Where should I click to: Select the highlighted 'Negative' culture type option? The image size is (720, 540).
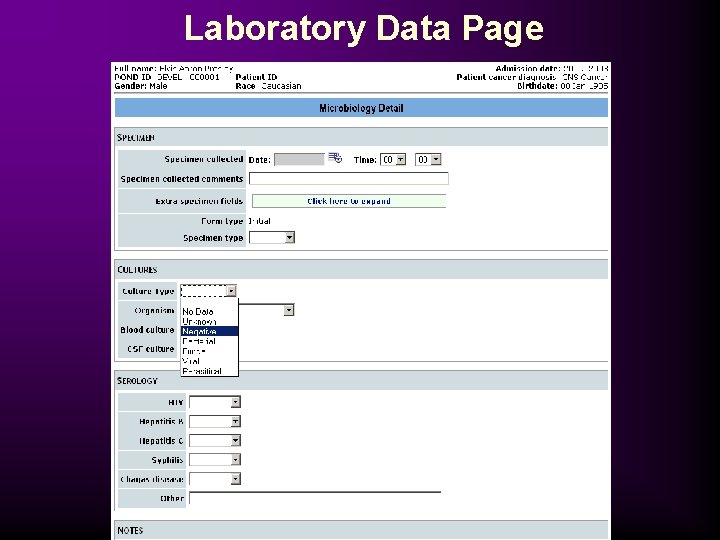(209, 331)
